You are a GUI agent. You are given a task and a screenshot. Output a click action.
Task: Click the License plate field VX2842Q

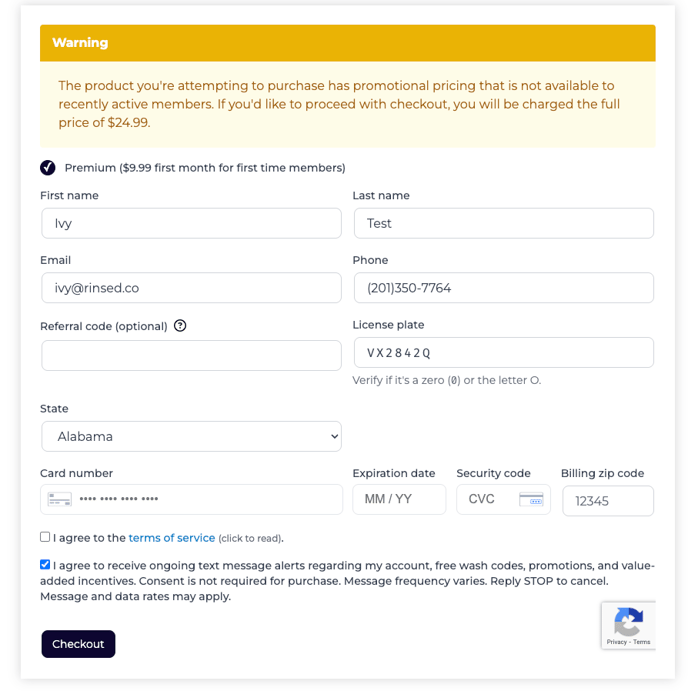503,352
